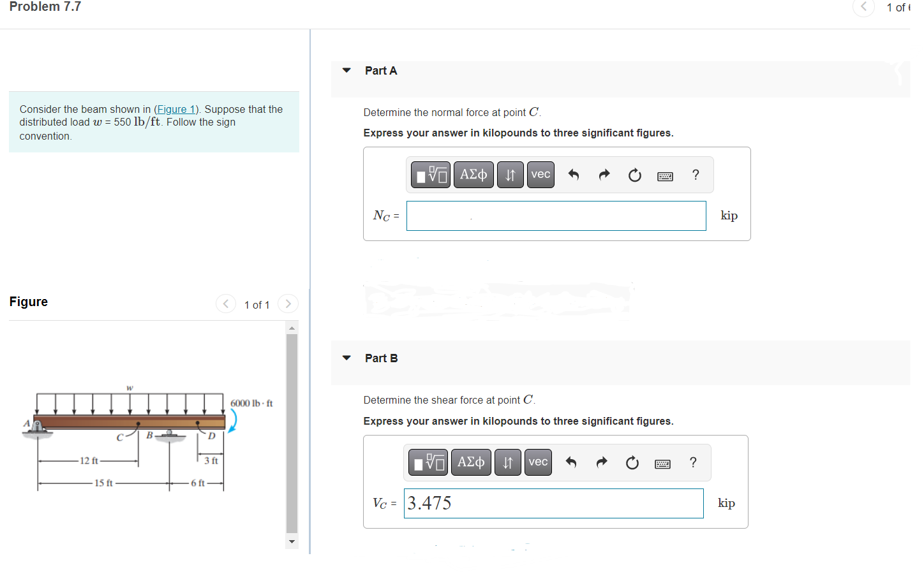Screen dimensions: 924x572
Task: Open Greek symbols menu in Part B toolbar
Action: [x=471, y=462]
